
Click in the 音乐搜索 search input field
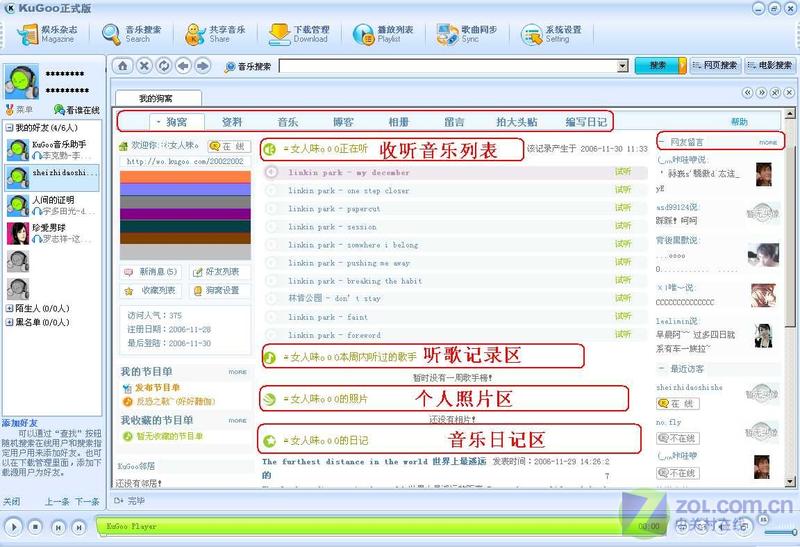[448, 66]
